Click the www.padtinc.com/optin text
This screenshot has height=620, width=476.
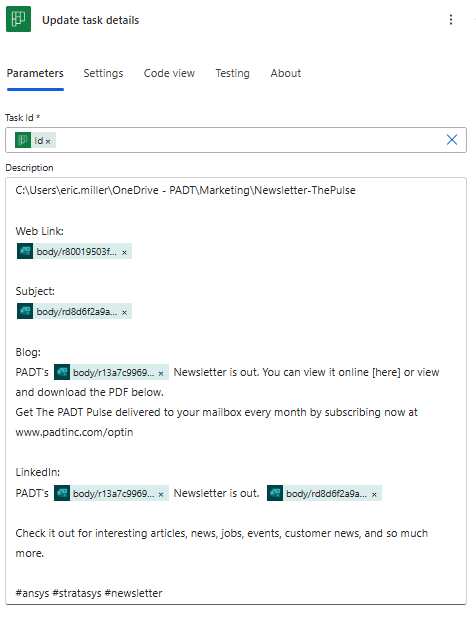point(74,432)
